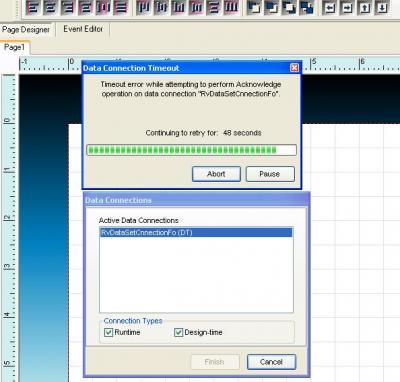
Task: Click the green retry progress bar
Action: [x=191, y=150]
